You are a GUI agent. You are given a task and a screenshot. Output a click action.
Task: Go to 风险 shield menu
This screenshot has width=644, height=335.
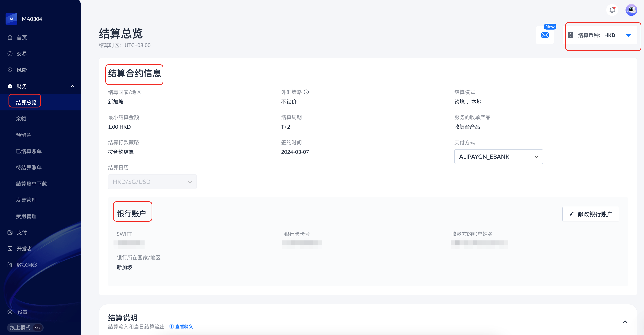pyautogui.click(x=21, y=70)
